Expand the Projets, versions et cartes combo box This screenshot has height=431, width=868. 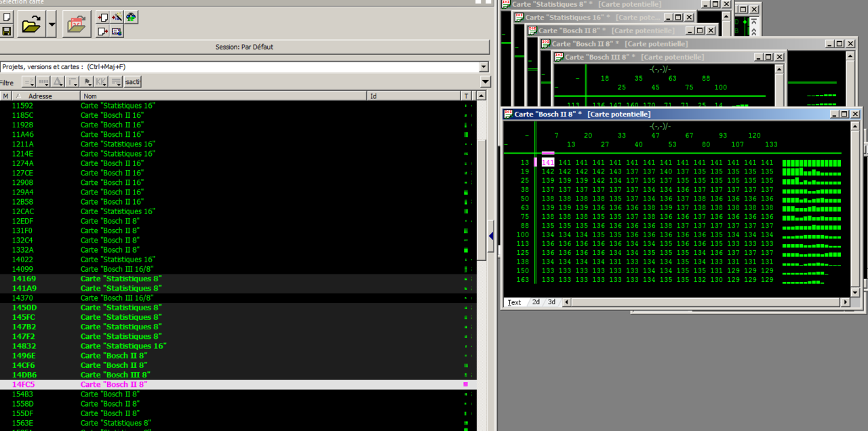[483, 67]
